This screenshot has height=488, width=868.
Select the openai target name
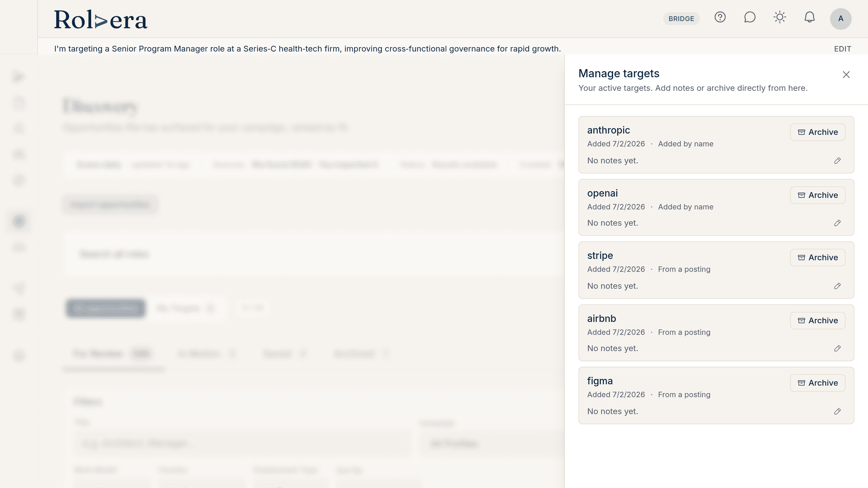603,193
